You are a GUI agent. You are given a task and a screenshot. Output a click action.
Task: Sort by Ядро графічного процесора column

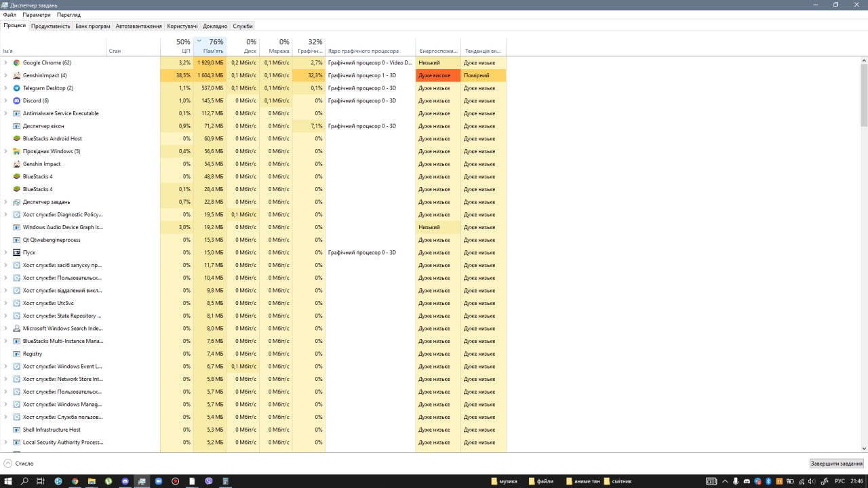pos(370,46)
